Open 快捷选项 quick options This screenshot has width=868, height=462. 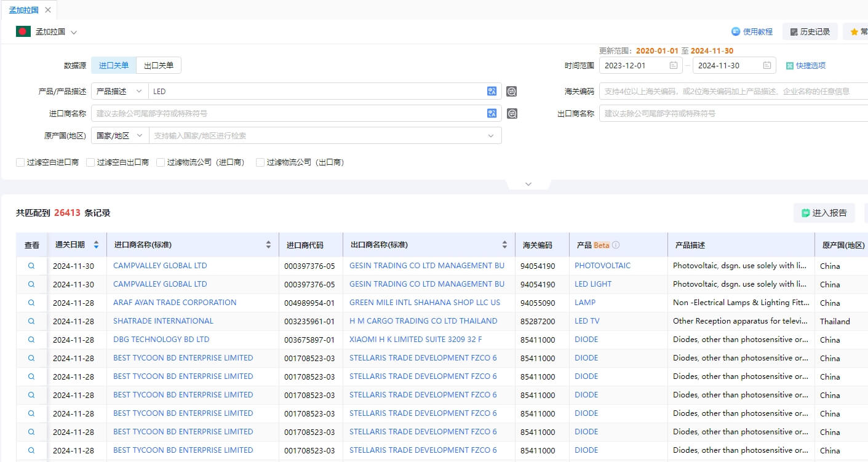(806, 65)
